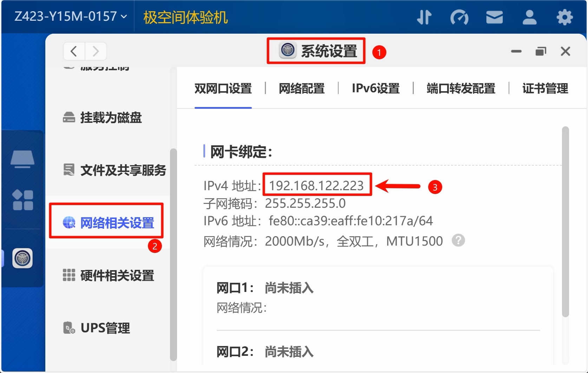This screenshot has height=373, width=588.
Task: Click the 文件及共享服务 sidebar icon
Action: pos(69,170)
